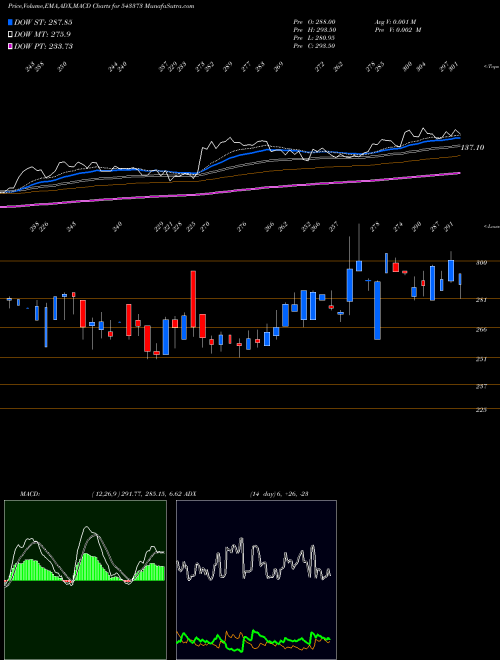
Task: Click the 137.10 label beside EMA lines
Action: 472,148
